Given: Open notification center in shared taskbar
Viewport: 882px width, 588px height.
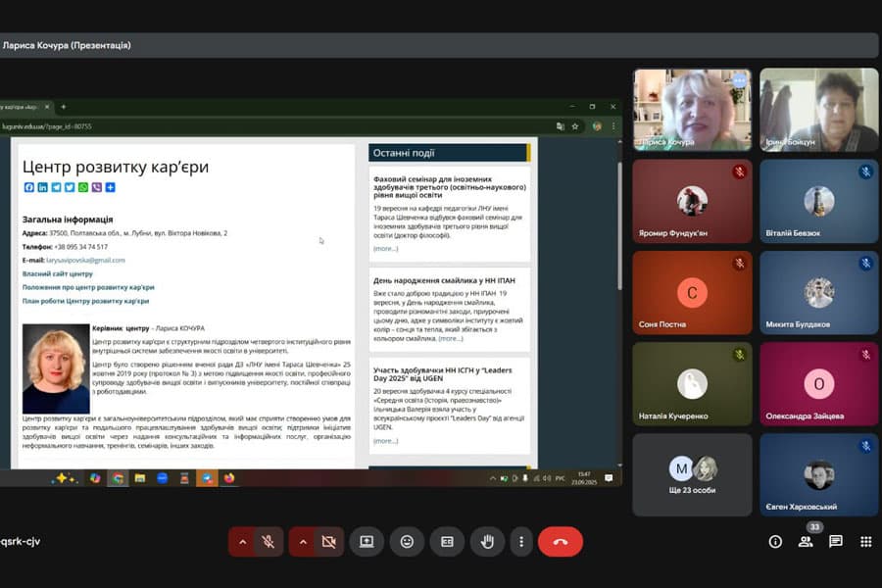Looking at the screenshot, I should [x=609, y=478].
